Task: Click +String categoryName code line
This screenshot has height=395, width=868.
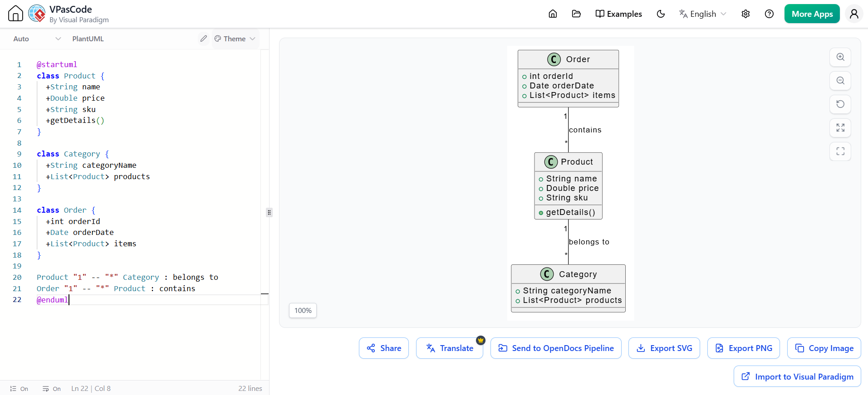Action: pyautogui.click(x=91, y=165)
